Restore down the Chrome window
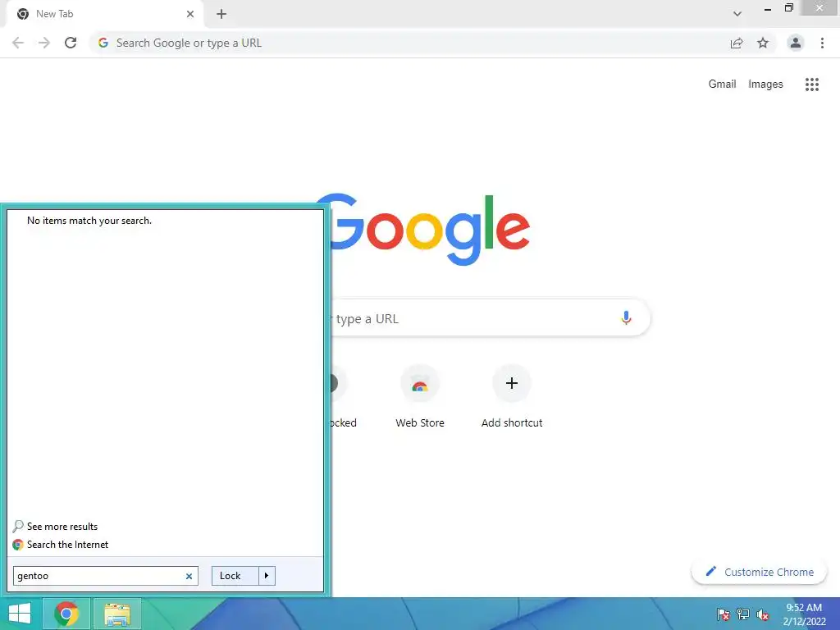 [x=788, y=7]
